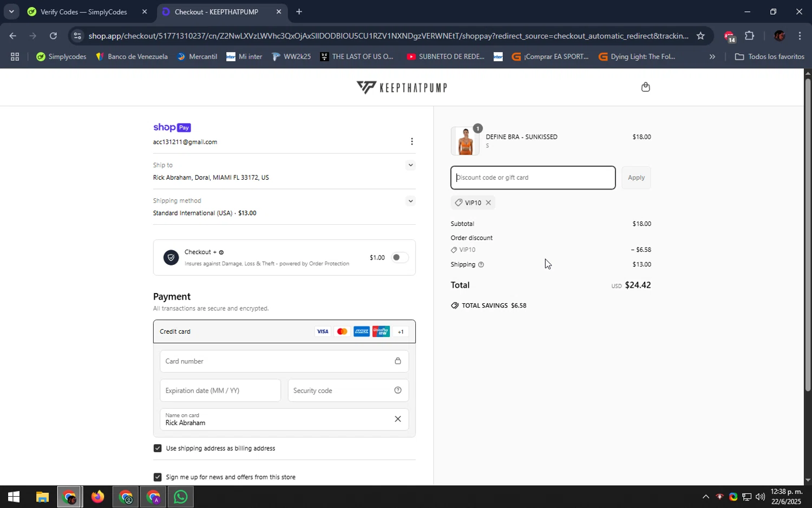Open the Dying Light bookmark
This screenshot has width=812, height=508.
pyautogui.click(x=637, y=56)
